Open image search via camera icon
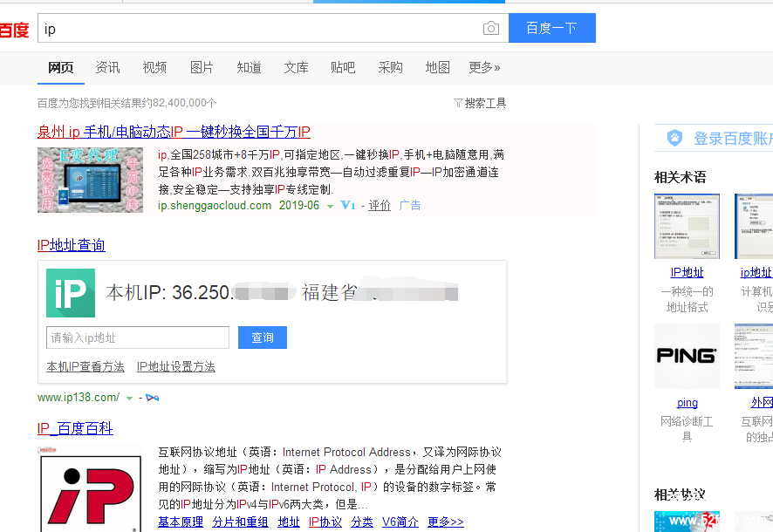Image resolution: width=773 pixels, height=532 pixels. coord(490,28)
